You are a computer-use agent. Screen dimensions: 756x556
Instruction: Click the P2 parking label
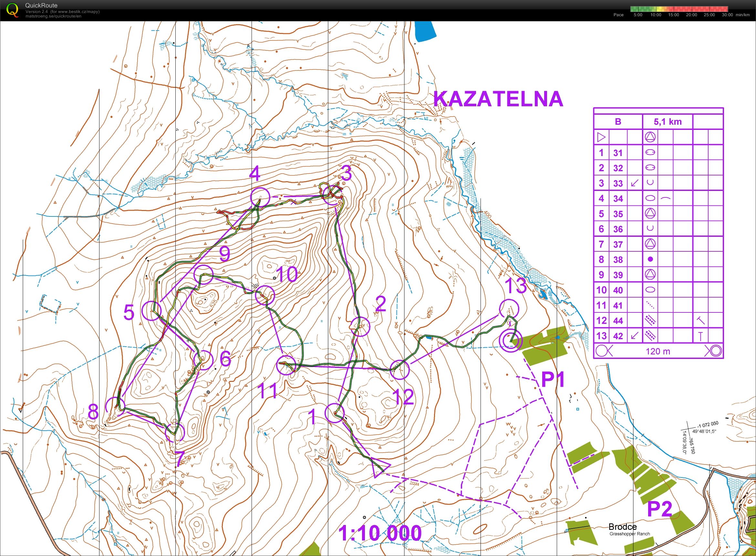[660, 509]
